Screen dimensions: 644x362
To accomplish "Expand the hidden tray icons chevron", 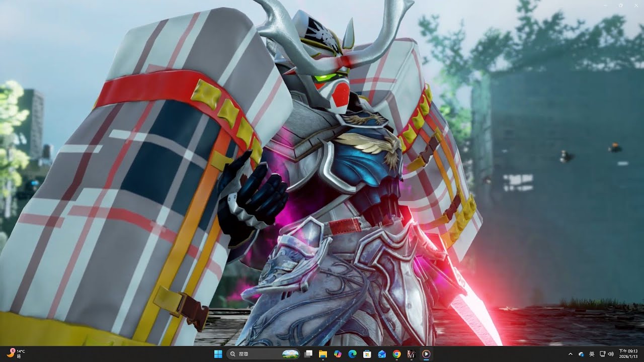I will [571, 354].
